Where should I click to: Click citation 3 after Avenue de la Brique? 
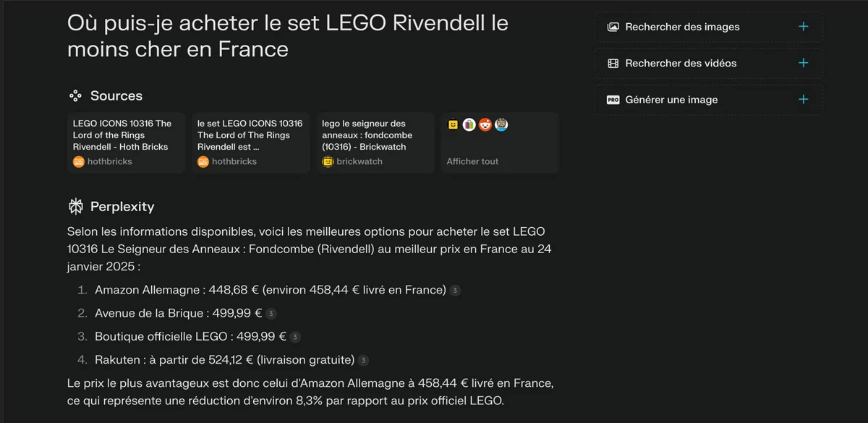click(271, 314)
